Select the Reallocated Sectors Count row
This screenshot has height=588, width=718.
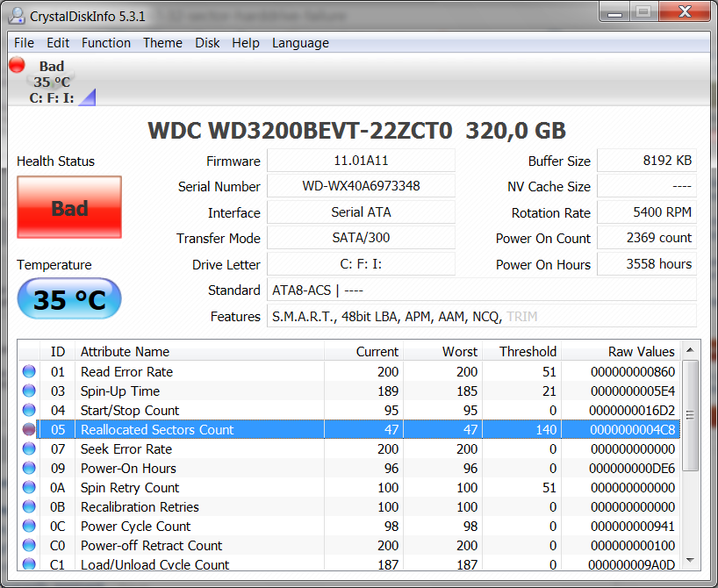(x=349, y=429)
